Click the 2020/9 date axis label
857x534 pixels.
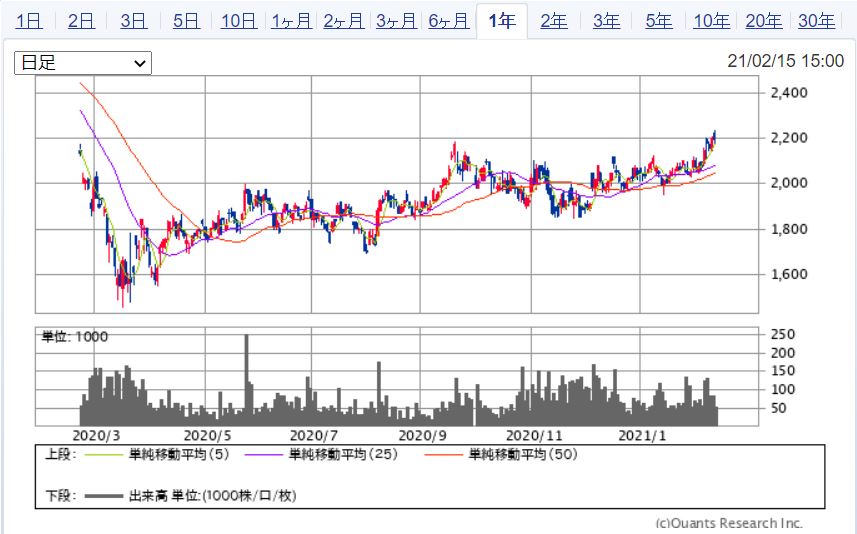[422, 436]
